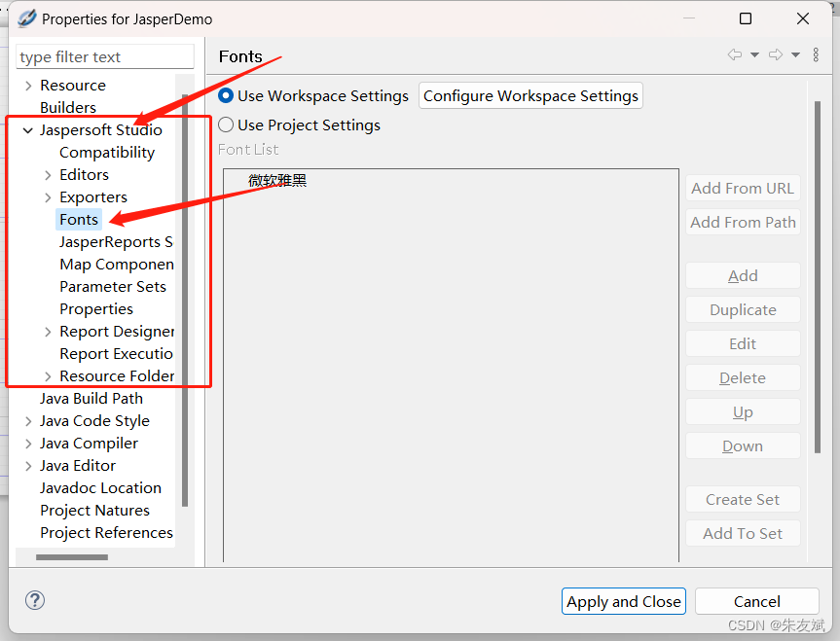Select Map Component tree item
The height and width of the screenshot is (641, 840).
coord(116,265)
